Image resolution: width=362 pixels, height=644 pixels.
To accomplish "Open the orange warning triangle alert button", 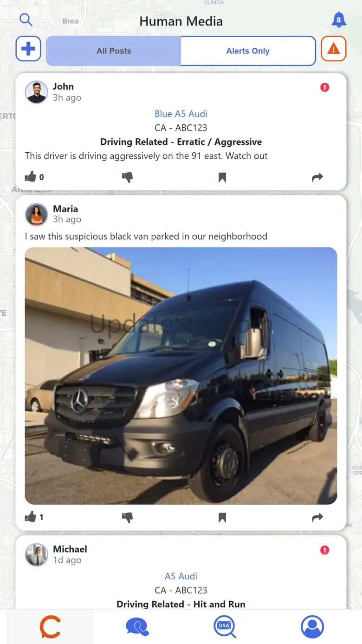I will coord(334,49).
